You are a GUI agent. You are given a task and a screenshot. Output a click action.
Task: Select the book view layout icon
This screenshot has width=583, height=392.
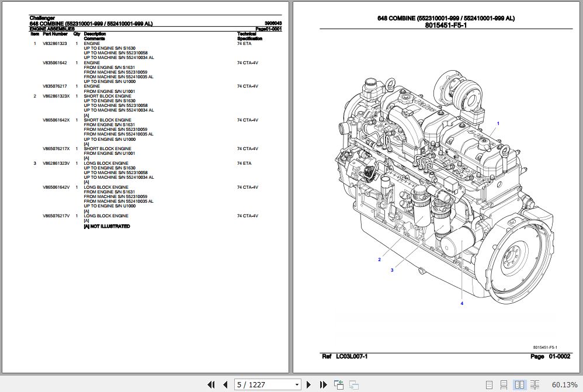coord(533,384)
